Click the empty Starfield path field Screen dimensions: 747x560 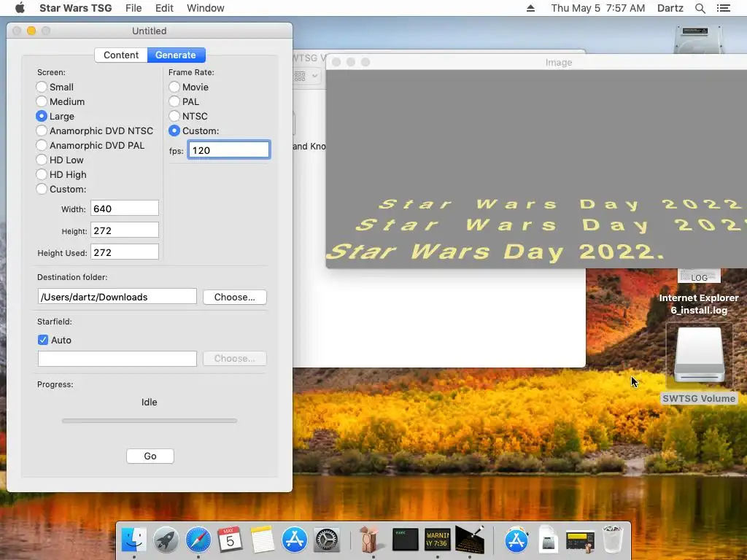coord(117,359)
